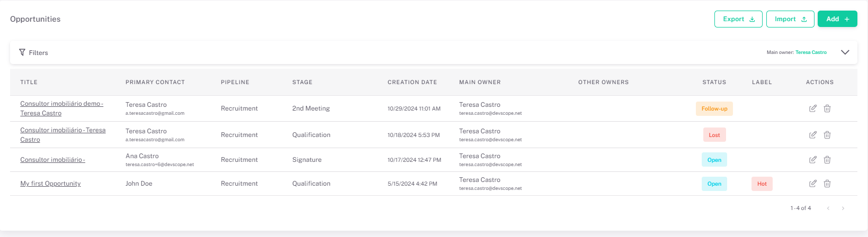Edit the 'Consultor imobiliário demo' opportunity
This screenshot has width=868, height=237.
tap(812, 108)
